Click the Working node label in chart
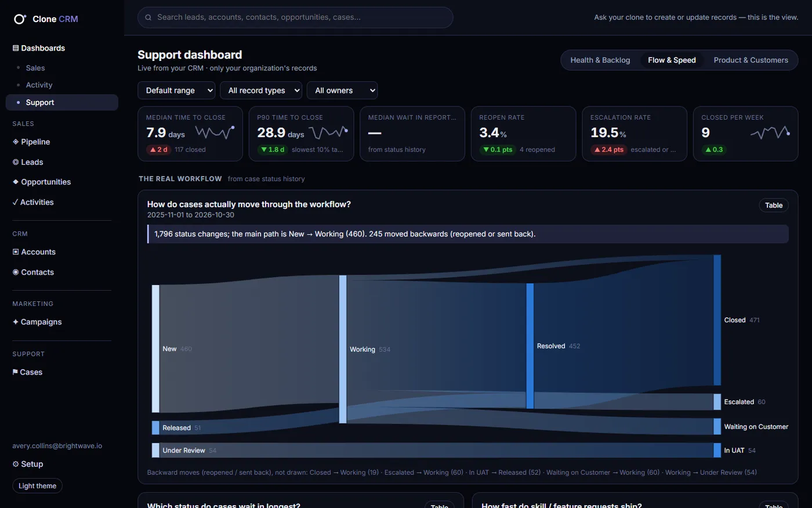 click(362, 350)
